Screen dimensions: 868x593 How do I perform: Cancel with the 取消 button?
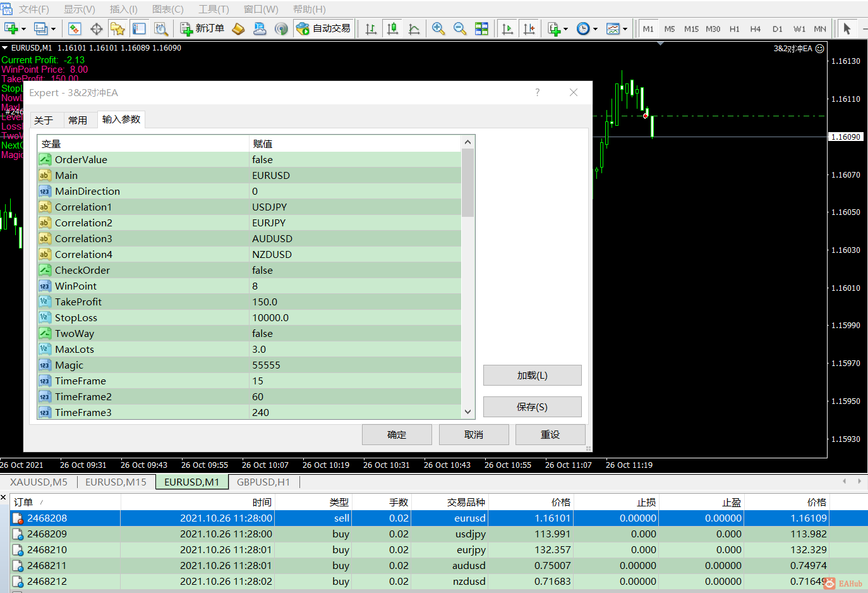474,435
